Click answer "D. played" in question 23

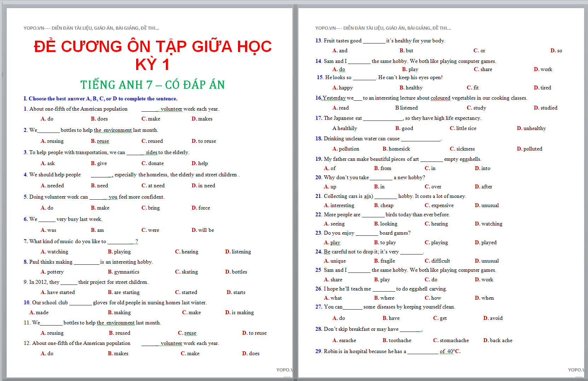pos(485,242)
